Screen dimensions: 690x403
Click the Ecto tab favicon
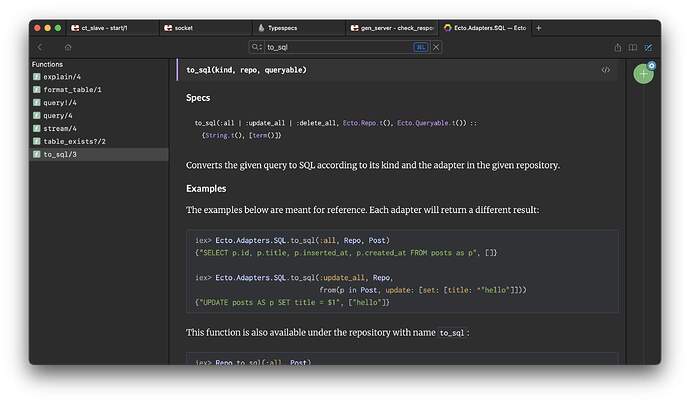pos(448,28)
